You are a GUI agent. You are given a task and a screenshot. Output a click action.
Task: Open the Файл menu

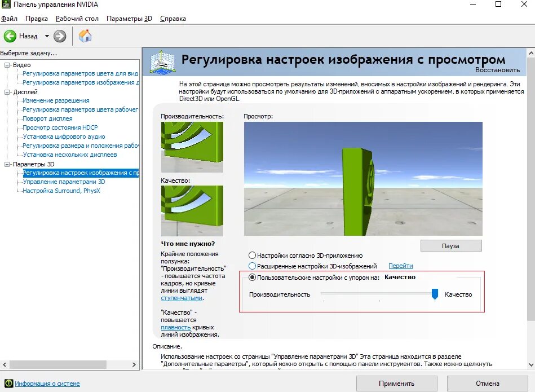pos(9,19)
